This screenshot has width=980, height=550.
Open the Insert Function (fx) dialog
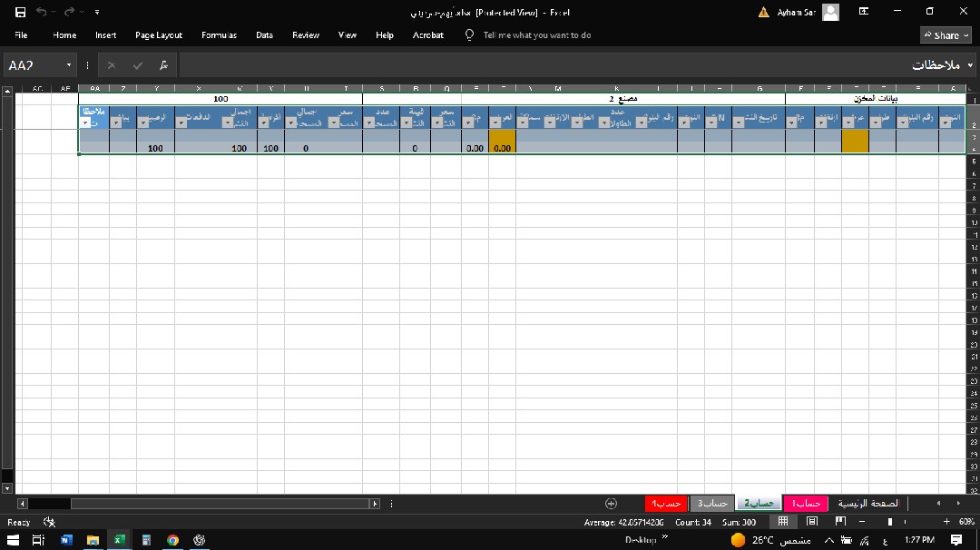(163, 65)
